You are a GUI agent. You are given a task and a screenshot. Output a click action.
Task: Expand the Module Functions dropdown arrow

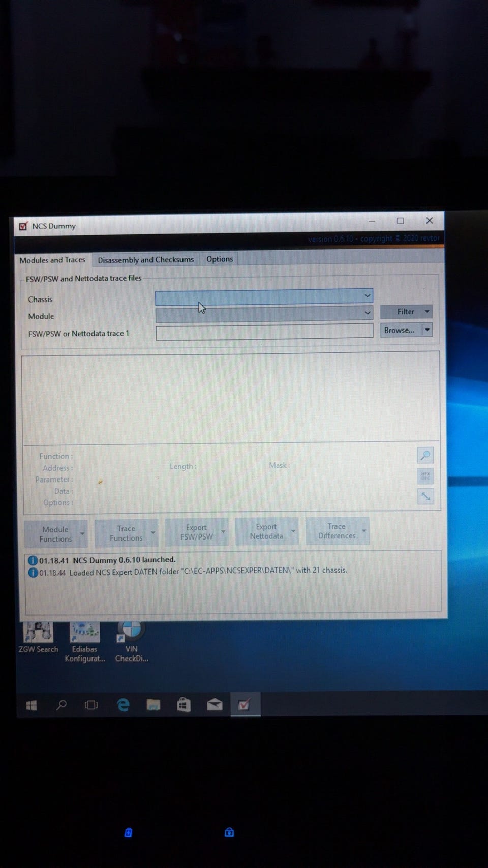[82, 533]
